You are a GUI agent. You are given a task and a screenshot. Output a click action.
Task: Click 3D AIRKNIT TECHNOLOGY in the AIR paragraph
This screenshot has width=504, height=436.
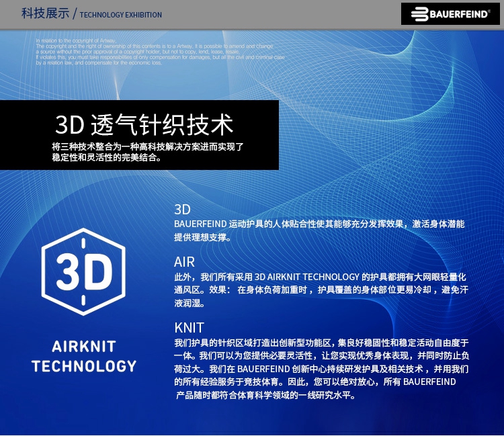pos(306,277)
